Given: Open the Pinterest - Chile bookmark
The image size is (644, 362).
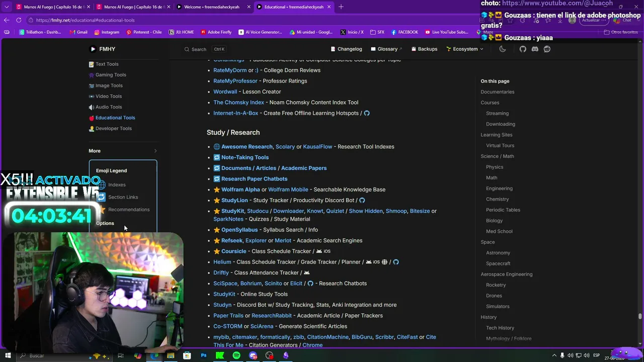Looking at the screenshot, I should tap(144, 32).
